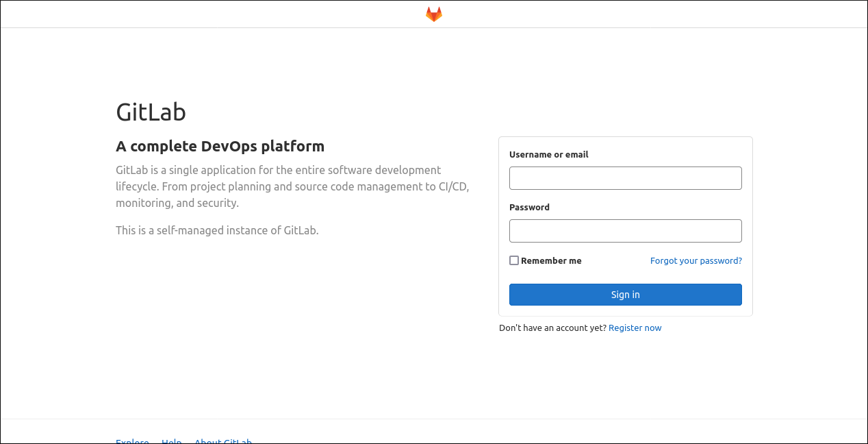Visit Forgot your password recovery link
Screen dimensions: 868x444
tap(695, 260)
